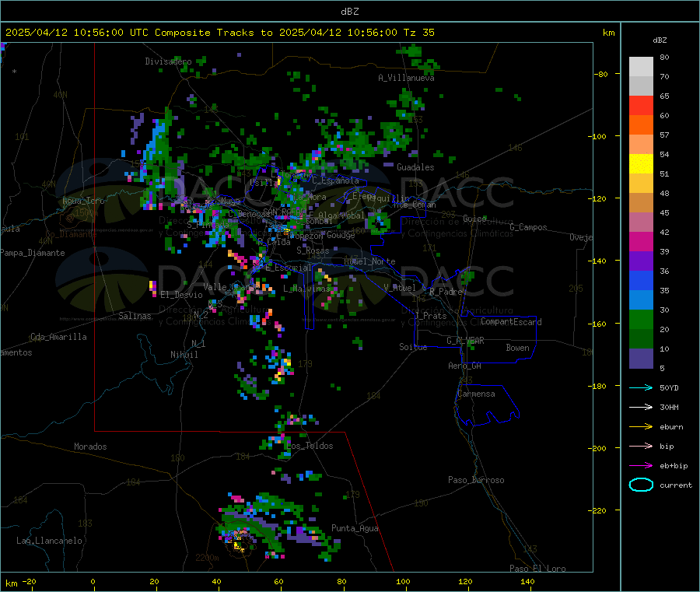Click the Cda_Amarilla map label
The height and width of the screenshot is (592, 700).
(58, 337)
